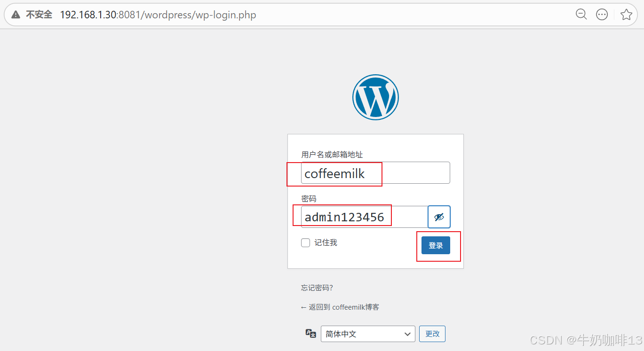Open the more options ellipsis icon
The height and width of the screenshot is (351, 644).
(602, 15)
